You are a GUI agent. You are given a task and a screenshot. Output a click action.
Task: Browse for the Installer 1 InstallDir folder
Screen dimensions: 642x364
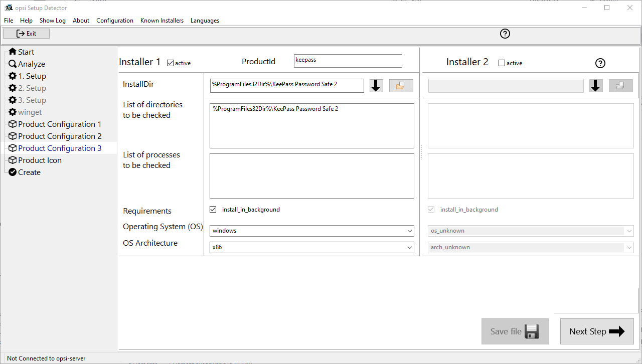401,86
